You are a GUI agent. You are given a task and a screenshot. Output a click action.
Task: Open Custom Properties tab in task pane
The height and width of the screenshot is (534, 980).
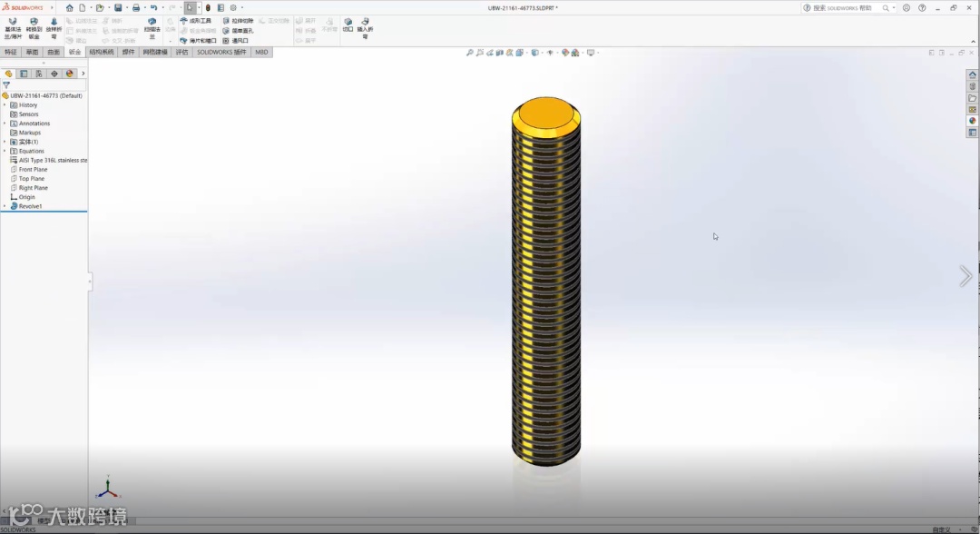[x=972, y=133]
